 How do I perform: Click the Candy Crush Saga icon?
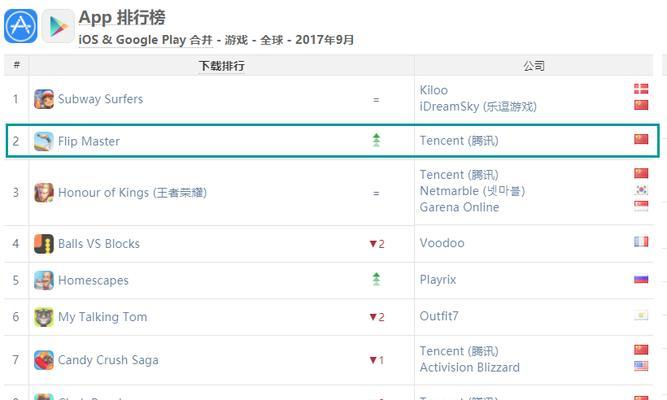click(44, 360)
